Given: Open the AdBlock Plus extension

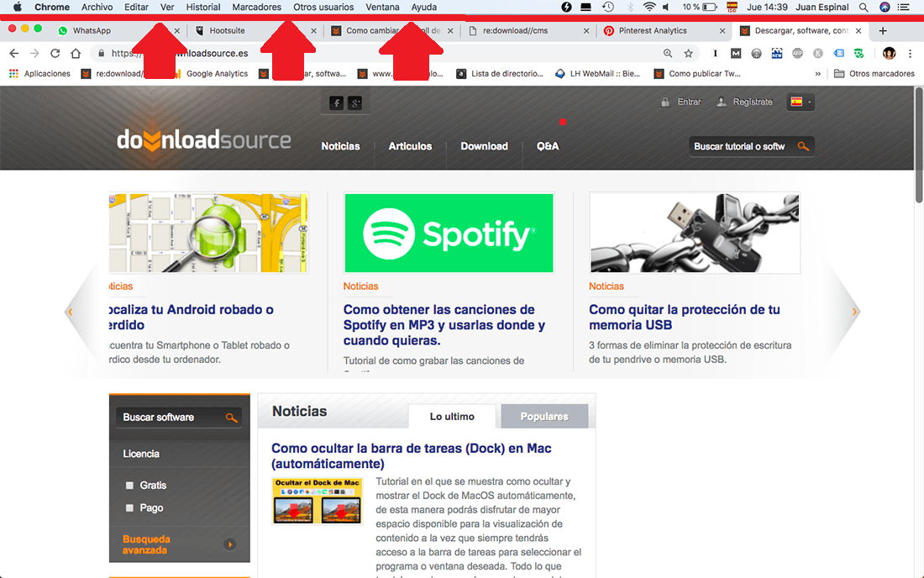Looking at the screenshot, I should point(797,53).
